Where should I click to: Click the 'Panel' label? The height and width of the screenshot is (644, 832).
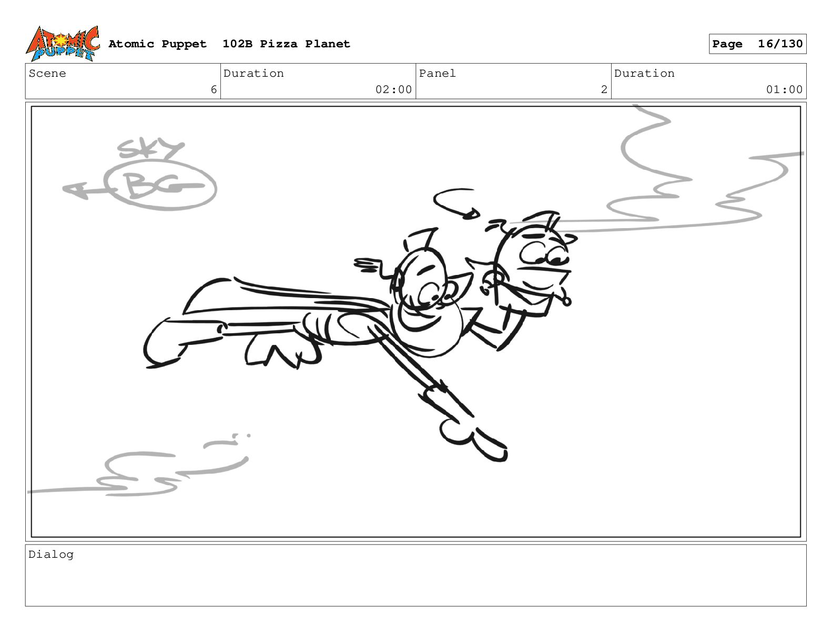(x=438, y=73)
